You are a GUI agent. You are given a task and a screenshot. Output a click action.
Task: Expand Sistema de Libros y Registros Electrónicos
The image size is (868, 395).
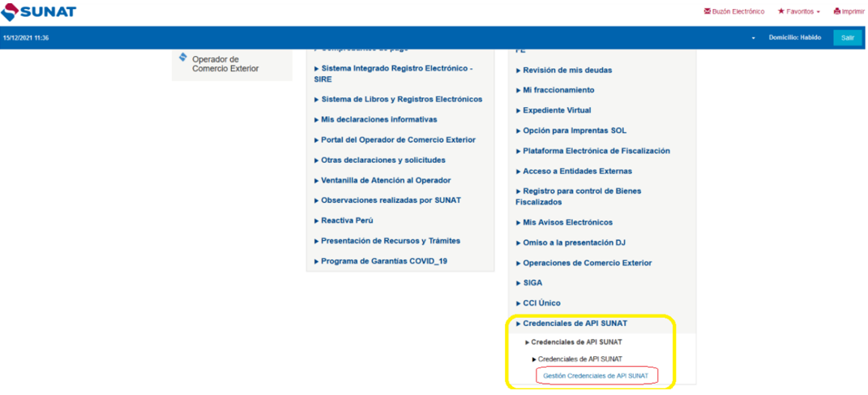[x=398, y=99]
